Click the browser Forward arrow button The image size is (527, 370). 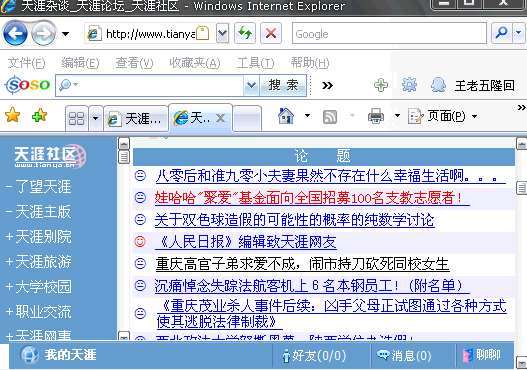tap(44, 33)
